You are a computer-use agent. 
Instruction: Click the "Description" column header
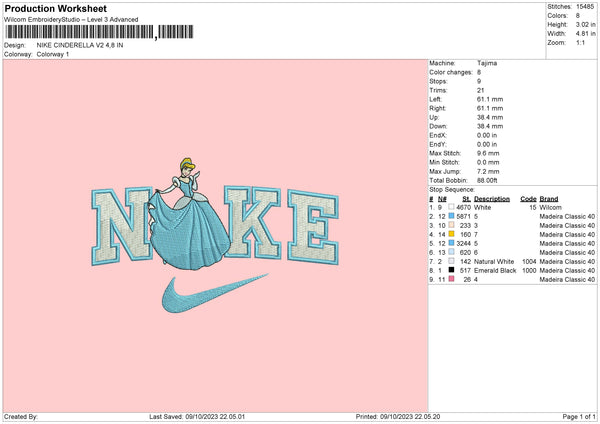coord(492,199)
